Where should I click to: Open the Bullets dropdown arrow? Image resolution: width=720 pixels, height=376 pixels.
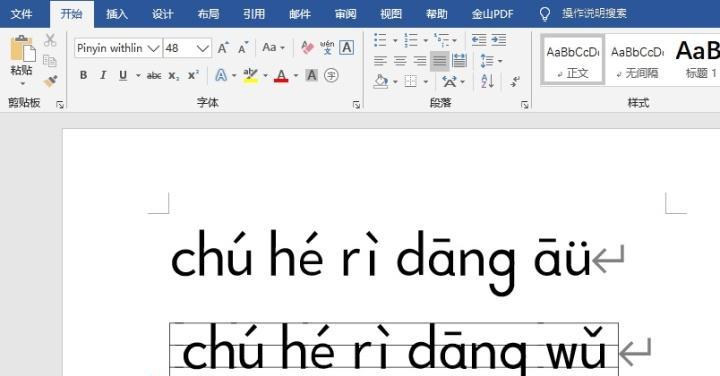click(x=395, y=40)
